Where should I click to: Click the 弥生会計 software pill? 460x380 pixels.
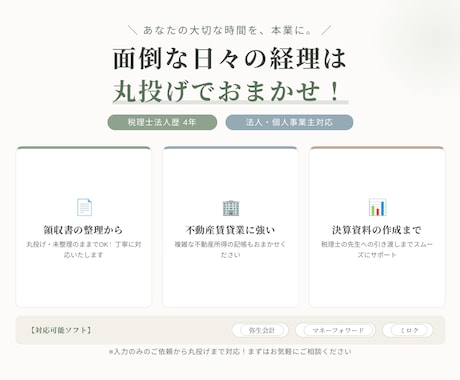pyautogui.click(x=260, y=330)
